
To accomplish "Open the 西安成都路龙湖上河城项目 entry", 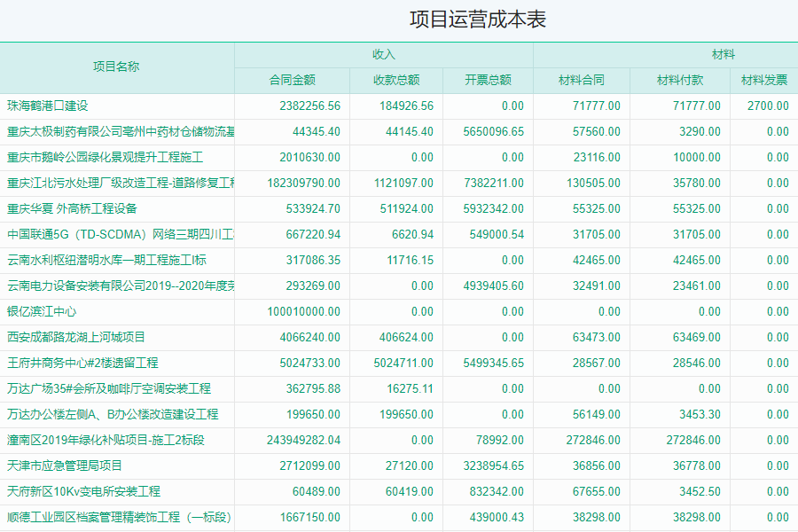I will click(x=76, y=337).
